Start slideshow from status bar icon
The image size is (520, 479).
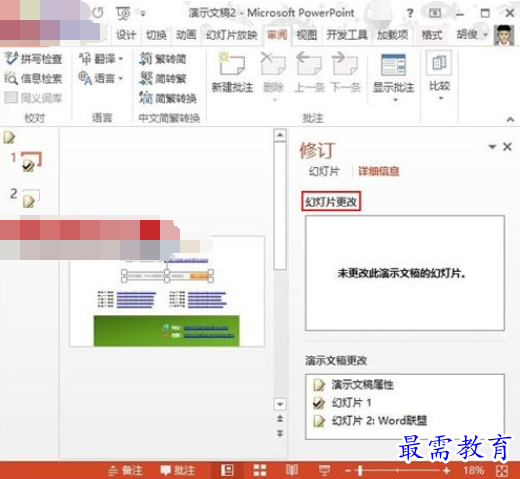(x=324, y=470)
